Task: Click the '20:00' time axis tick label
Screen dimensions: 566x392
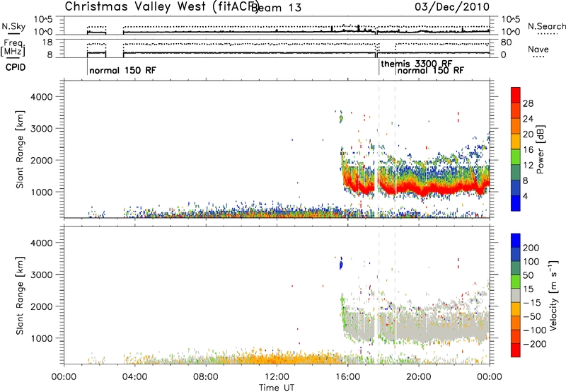Action: 419,377
